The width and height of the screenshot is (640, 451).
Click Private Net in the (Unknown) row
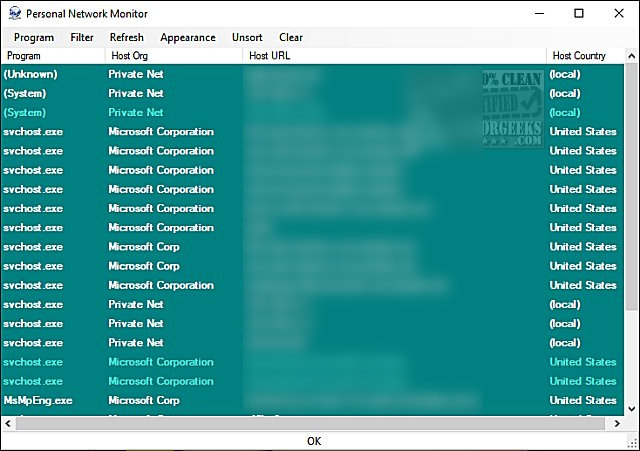coord(136,74)
